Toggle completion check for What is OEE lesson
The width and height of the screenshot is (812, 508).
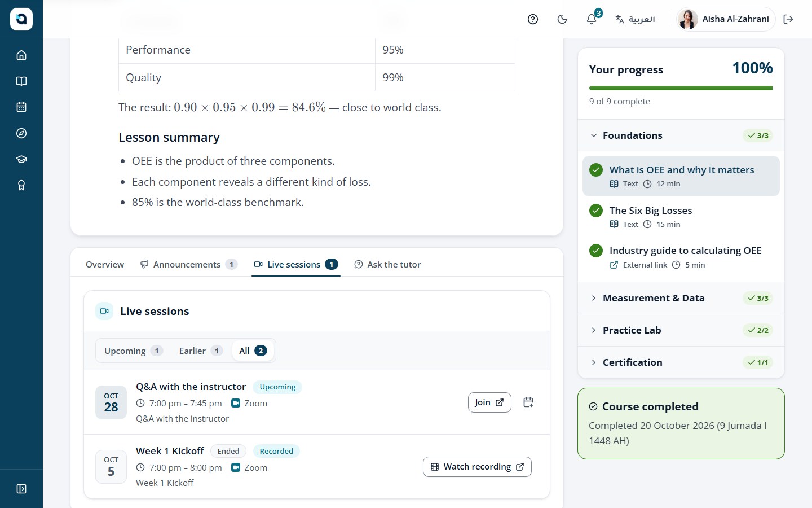coord(596,170)
